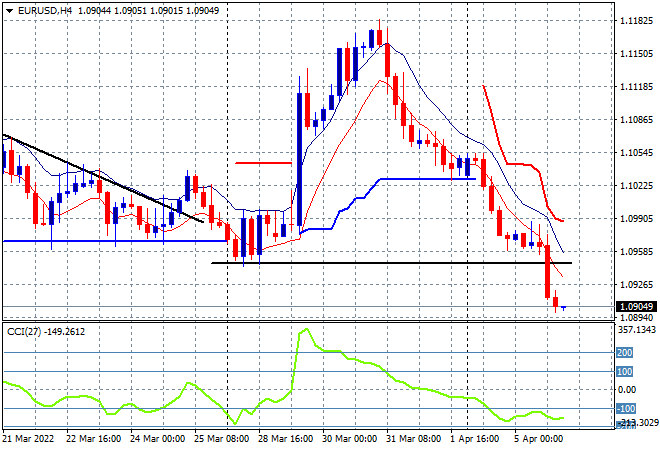This screenshot has width=660, height=450.
Task: Click price axis label 1.08940
Action: coord(636,317)
